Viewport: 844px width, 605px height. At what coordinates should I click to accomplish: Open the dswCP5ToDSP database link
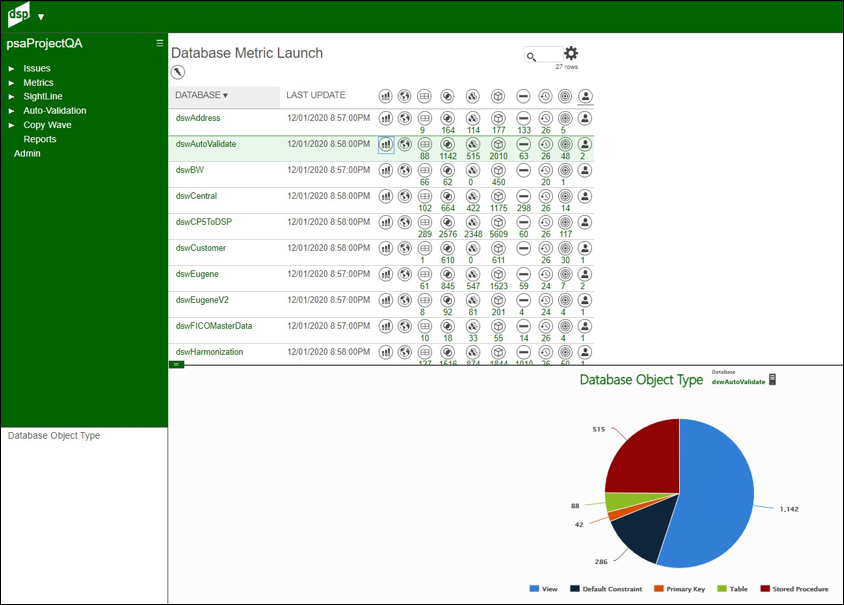[x=203, y=222]
